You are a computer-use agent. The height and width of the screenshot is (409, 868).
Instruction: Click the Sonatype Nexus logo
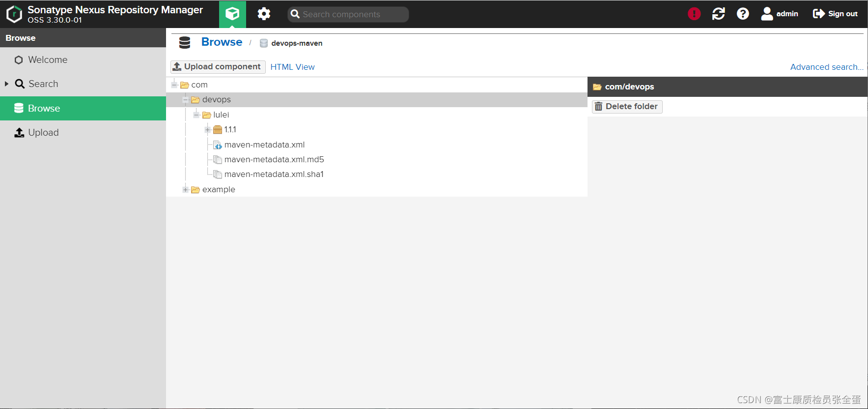click(x=14, y=14)
